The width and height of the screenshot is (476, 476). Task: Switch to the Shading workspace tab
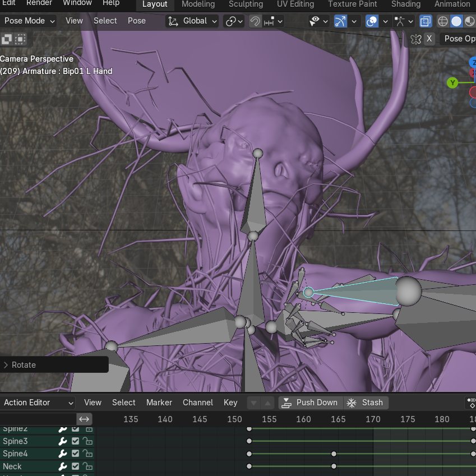(x=406, y=4)
